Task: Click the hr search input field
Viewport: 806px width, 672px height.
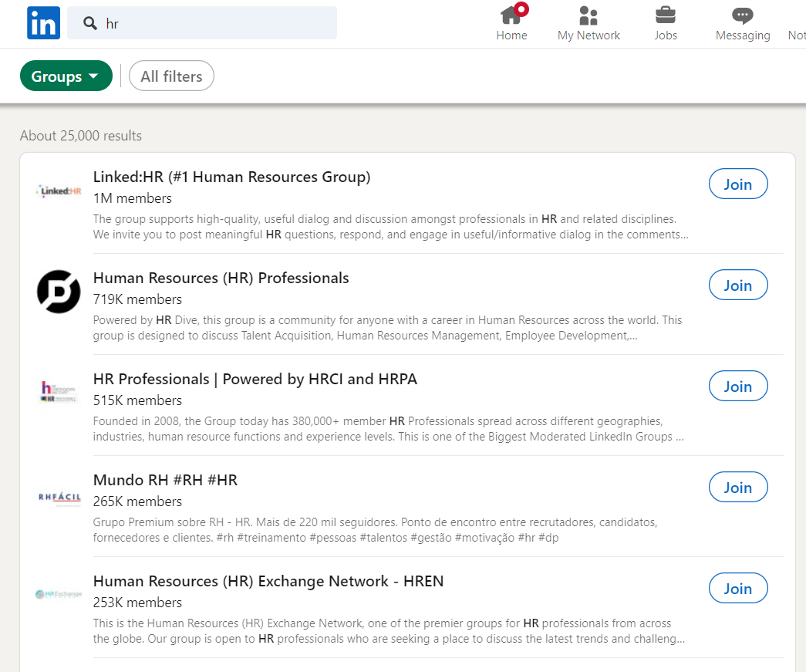Action: pos(202,23)
